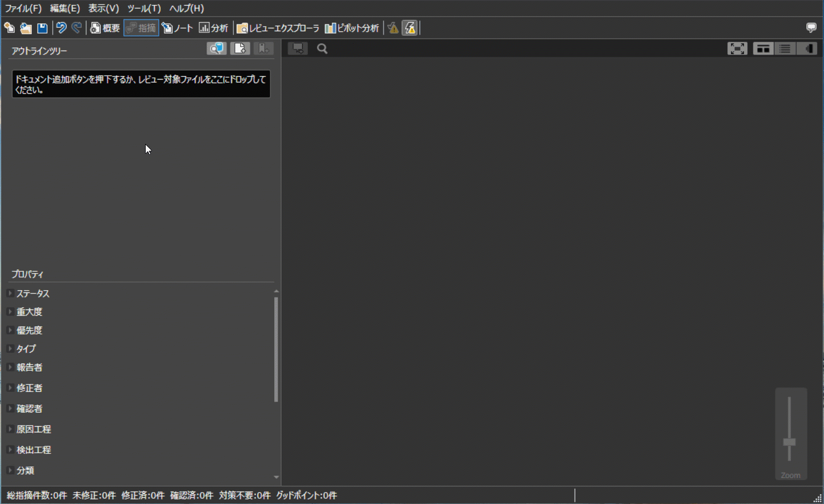Expand the 報告者 property section

tap(10, 367)
